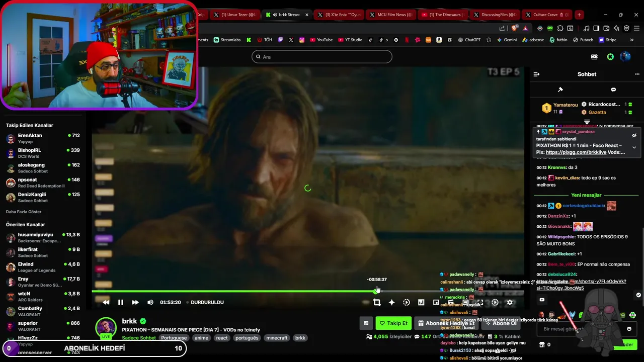Expand the gift leaderboard handle
Image resolution: width=644 pixels, height=362 pixels.
587,122
